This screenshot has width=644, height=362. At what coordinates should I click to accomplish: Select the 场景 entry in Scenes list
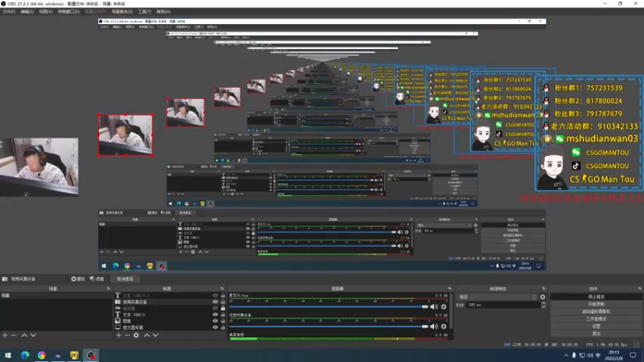[56, 295]
